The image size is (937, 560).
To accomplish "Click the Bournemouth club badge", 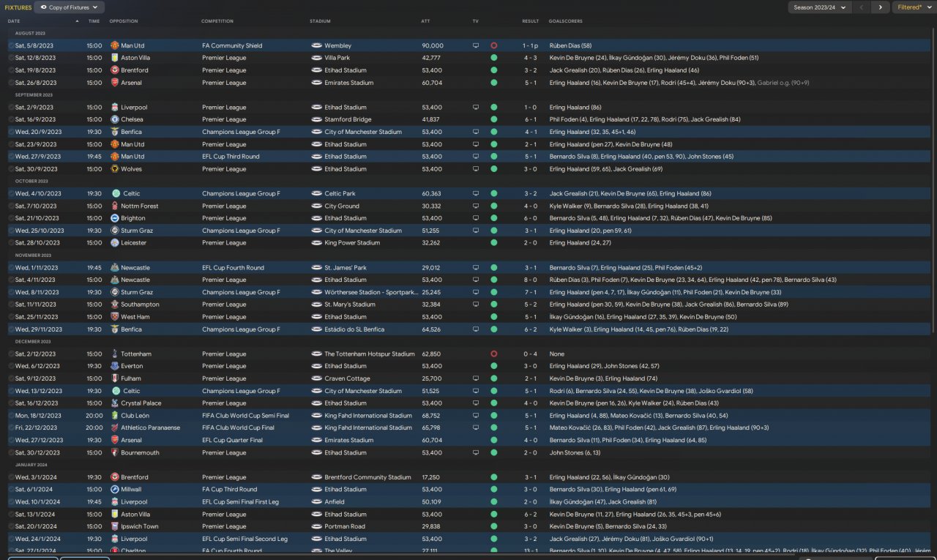I will (115, 452).
